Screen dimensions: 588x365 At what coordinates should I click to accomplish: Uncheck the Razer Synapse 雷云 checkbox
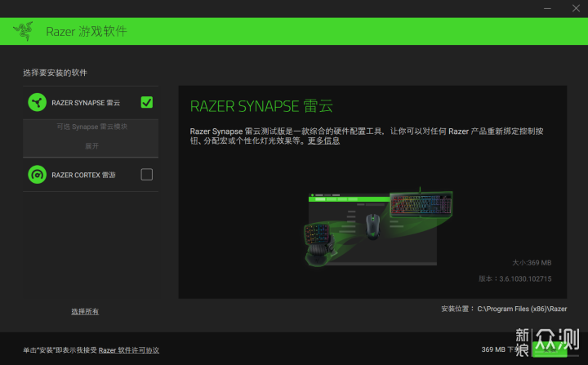tap(147, 102)
